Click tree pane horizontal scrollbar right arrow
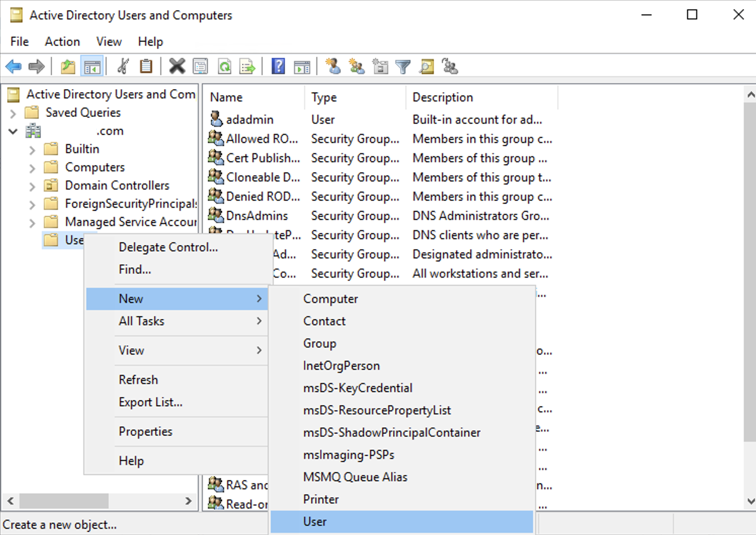This screenshot has width=756, height=535. [188, 501]
